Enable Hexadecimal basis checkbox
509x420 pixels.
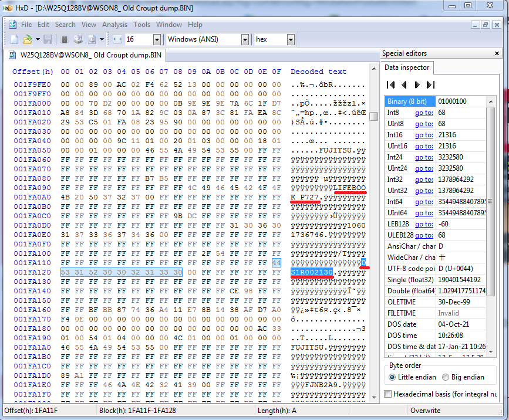click(388, 394)
